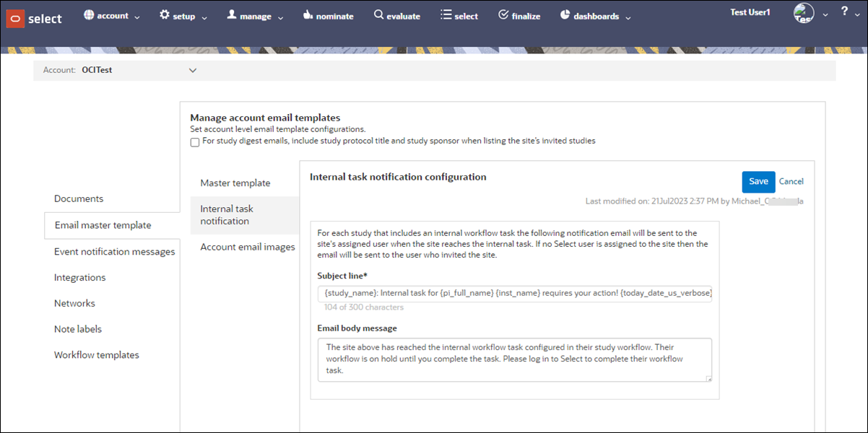
Task: Open Note labels in the sidebar
Action: pyautogui.click(x=78, y=329)
